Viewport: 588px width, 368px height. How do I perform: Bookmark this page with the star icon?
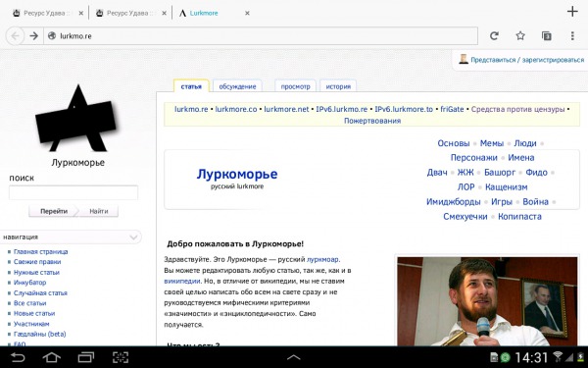pyautogui.click(x=520, y=35)
